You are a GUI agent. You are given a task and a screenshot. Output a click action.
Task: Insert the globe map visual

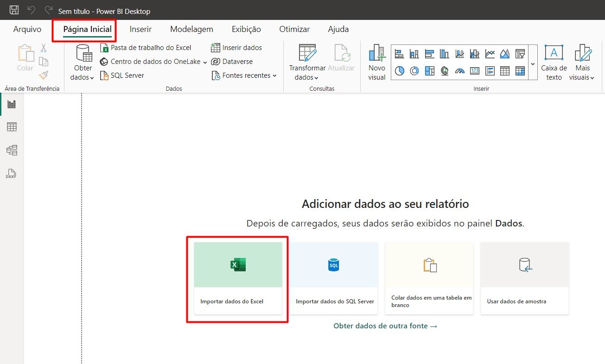coord(445,71)
